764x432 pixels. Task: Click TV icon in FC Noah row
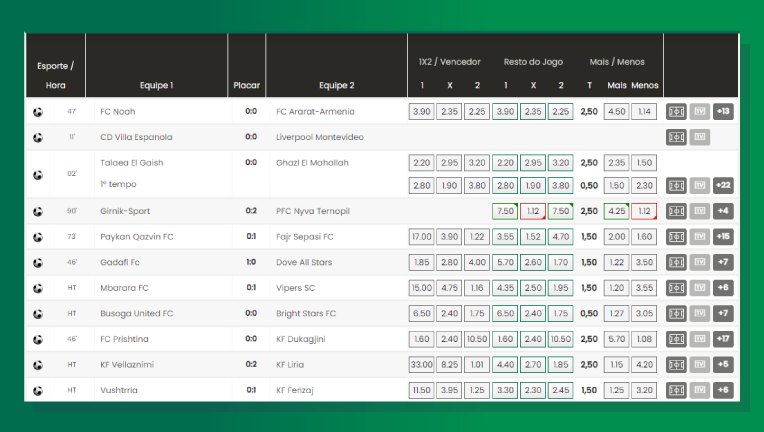coord(700,112)
